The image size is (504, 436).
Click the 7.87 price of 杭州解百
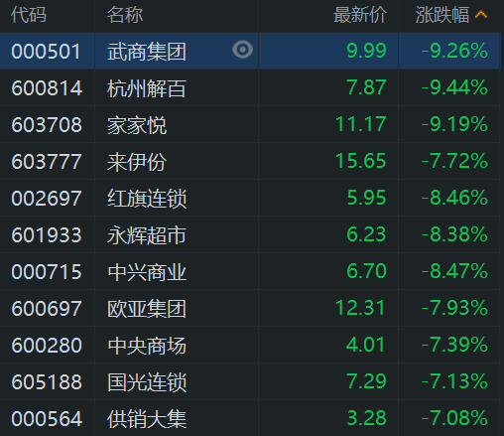point(366,87)
